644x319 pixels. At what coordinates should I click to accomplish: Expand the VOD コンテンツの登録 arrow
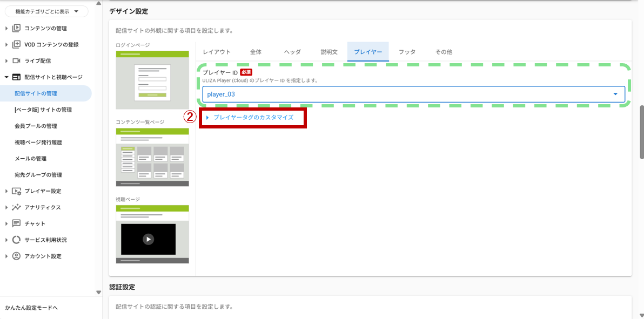pos(6,45)
